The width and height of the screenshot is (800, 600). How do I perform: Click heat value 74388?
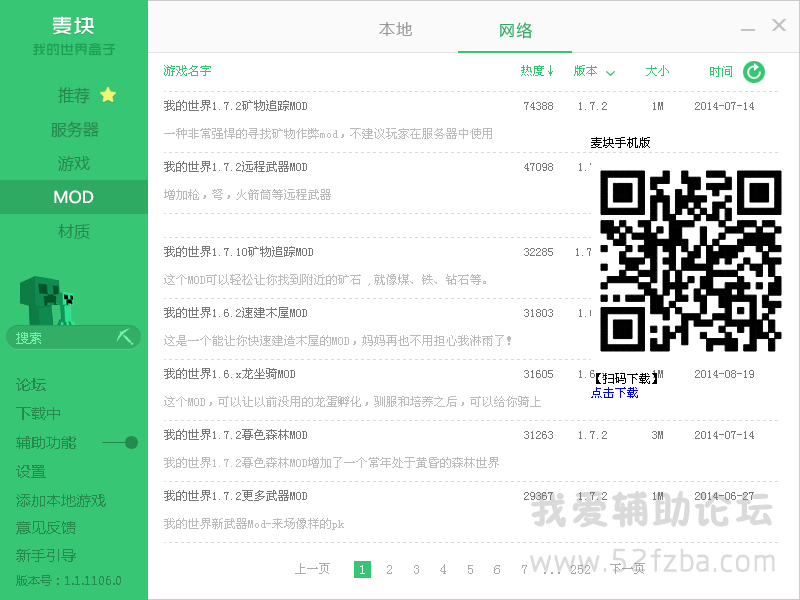(x=538, y=106)
